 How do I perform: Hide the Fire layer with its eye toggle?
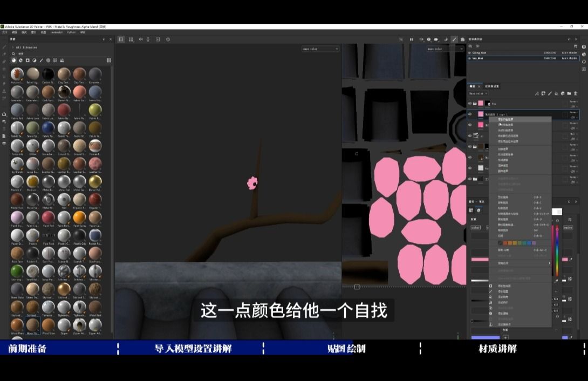coord(470,103)
